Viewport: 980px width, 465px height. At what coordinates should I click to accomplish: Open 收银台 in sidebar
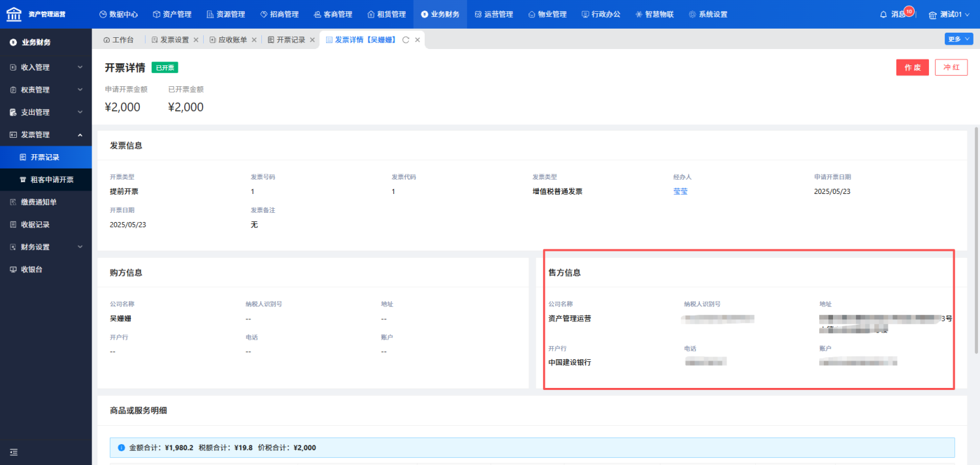tap(46, 270)
